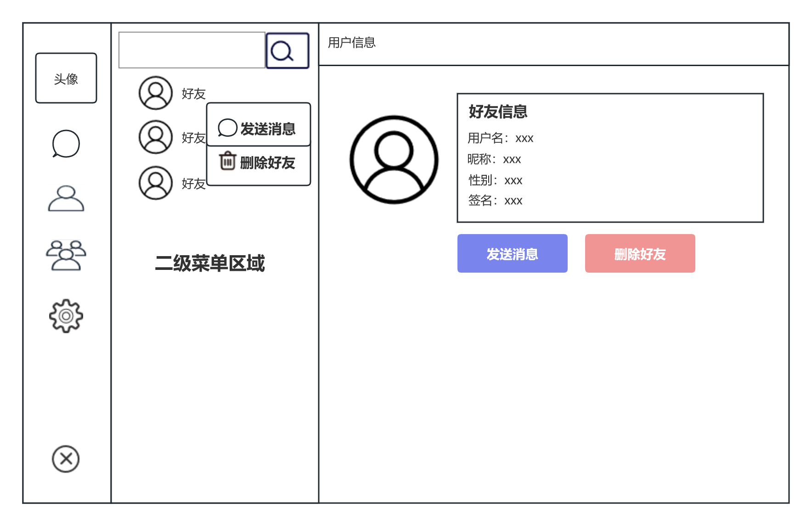The image size is (812, 526).
Task: Click the circled X exit icon in sidebar
Action: (x=66, y=459)
